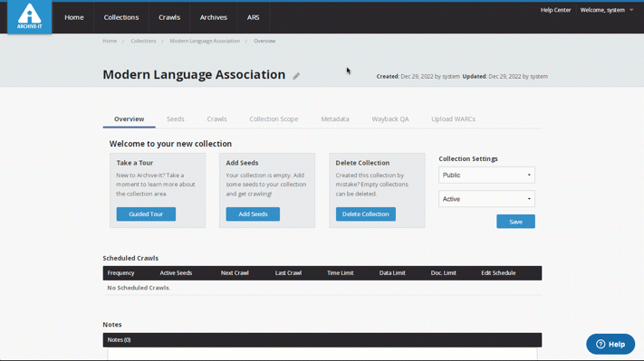644x361 pixels.
Task: Click the Edit Schedule column header
Action: [x=498, y=273]
